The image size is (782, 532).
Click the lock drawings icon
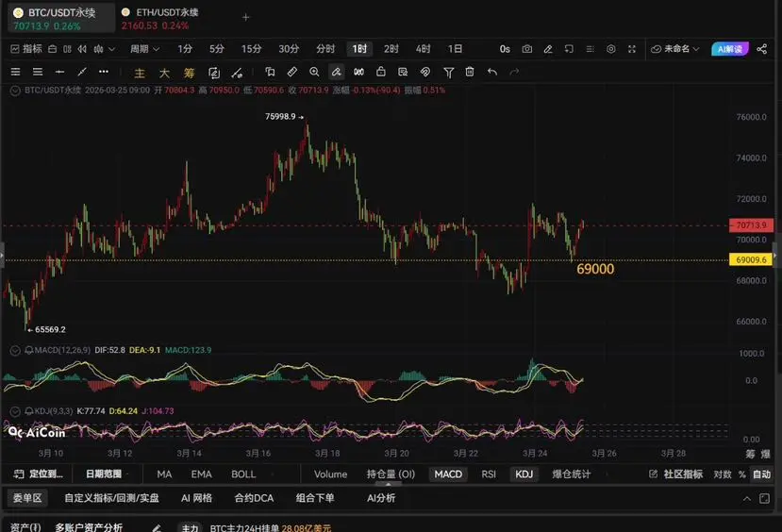pyautogui.click(x=380, y=72)
